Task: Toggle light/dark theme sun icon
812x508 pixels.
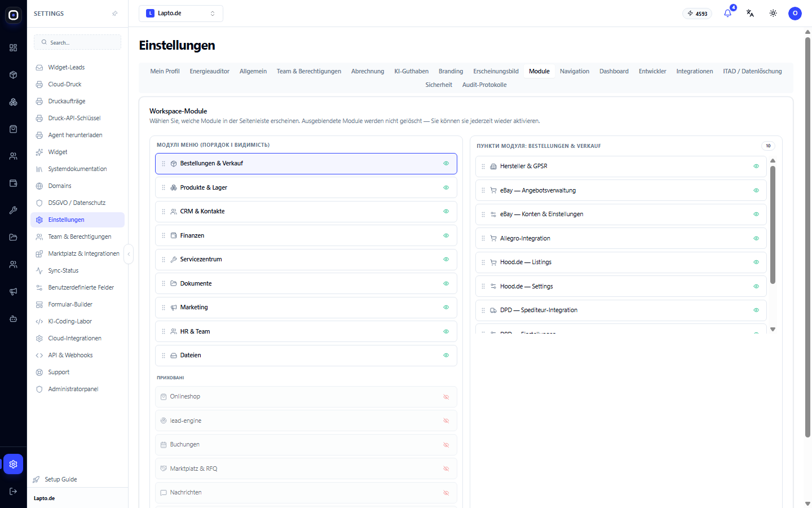Action: [773, 14]
